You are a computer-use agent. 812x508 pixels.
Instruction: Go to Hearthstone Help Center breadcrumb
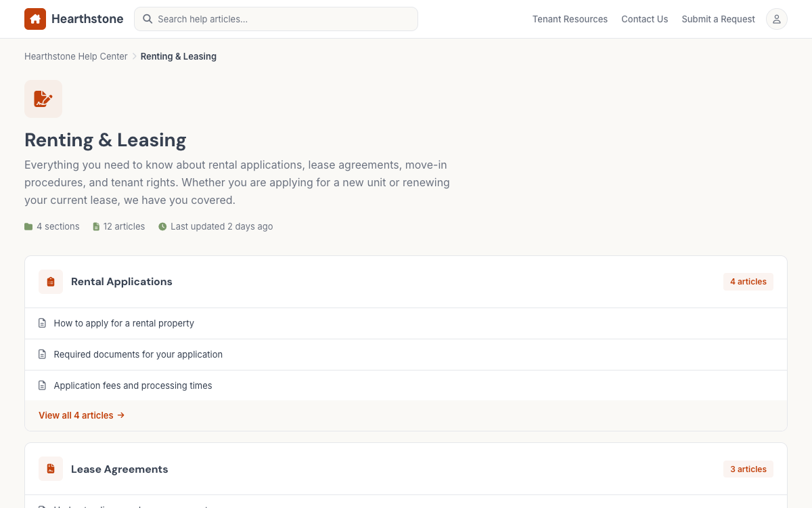pyautogui.click(x=76, y=56)
